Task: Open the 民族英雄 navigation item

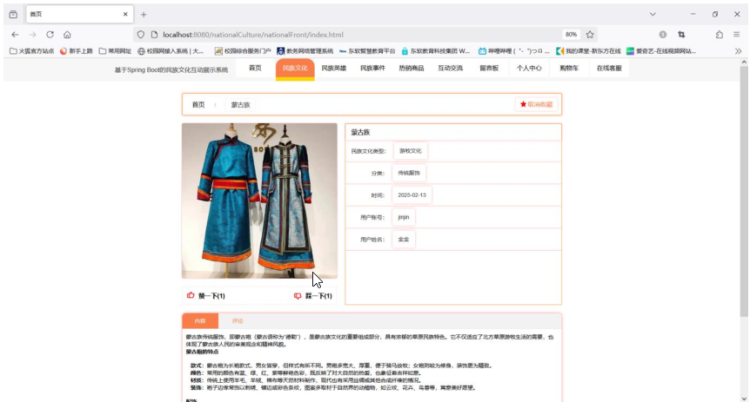Action: (334, 68)
